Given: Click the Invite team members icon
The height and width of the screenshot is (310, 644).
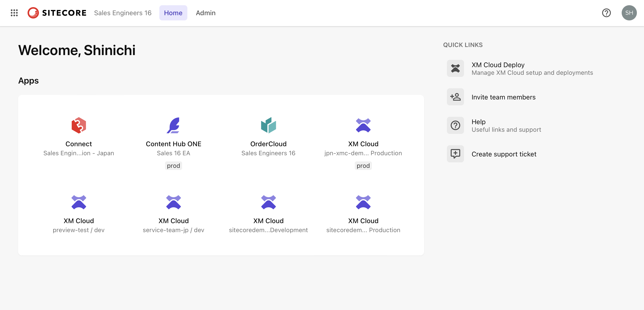Looking at the screenshot, I should click(455, 97).
